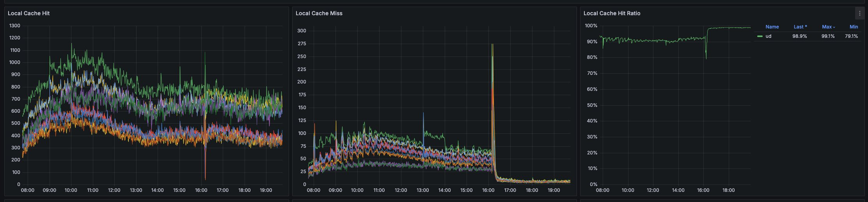This screenshot has width=868, height=202.
Task: Select the 98.9% Last value for ud
Action: coord(799,36)
